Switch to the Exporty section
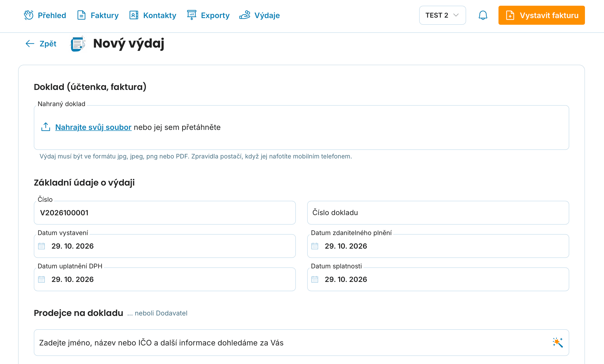 coord(208,15)
